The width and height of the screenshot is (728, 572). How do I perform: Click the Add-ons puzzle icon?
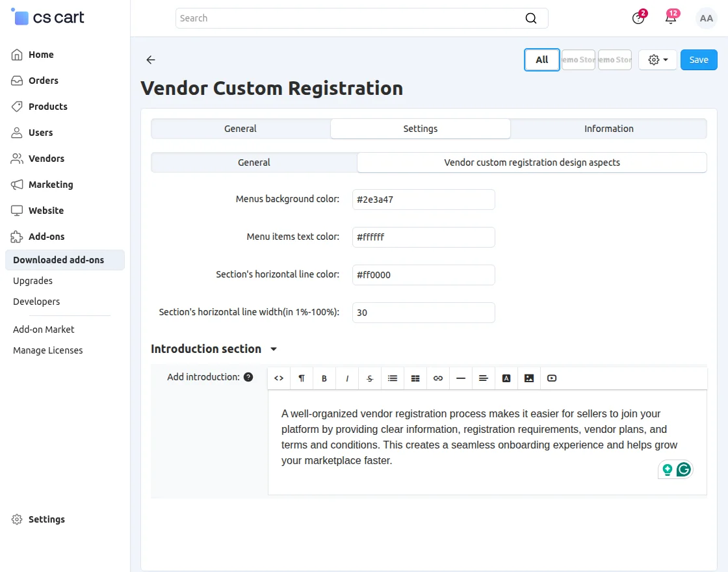click(17, 237)
